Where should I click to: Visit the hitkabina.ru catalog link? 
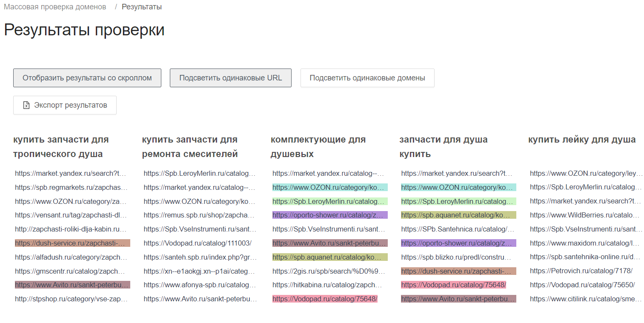tap(328, 285)
